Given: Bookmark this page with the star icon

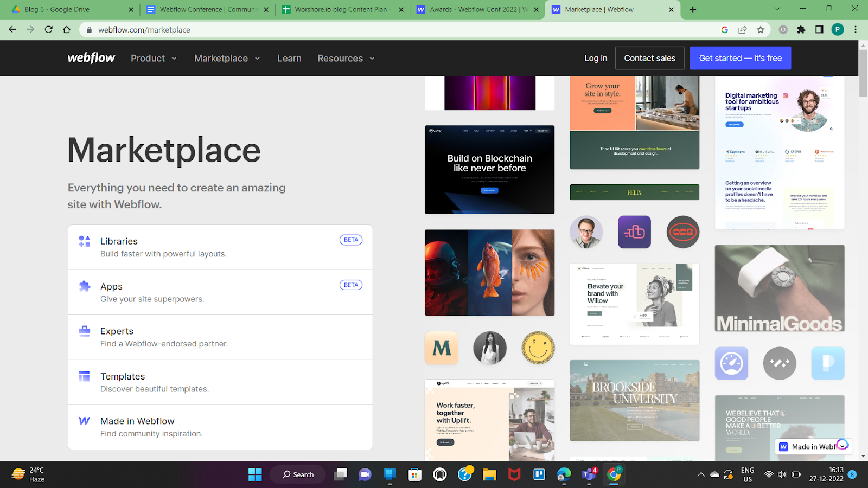Looking at the screenshot, I should click(761, 30).
